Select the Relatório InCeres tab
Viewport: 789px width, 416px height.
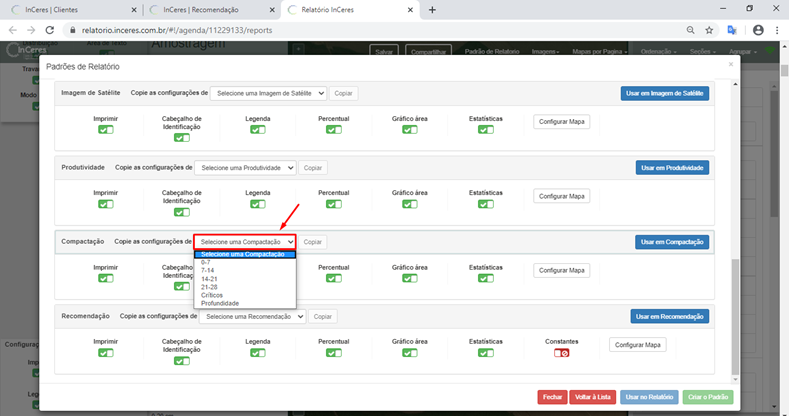coord(350,10)
